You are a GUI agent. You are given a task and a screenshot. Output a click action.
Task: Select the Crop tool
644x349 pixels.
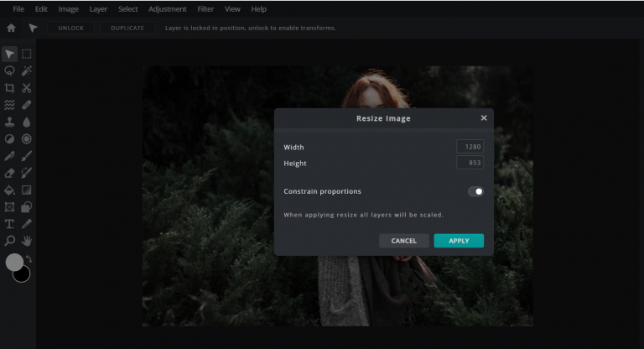click(9, 88)
